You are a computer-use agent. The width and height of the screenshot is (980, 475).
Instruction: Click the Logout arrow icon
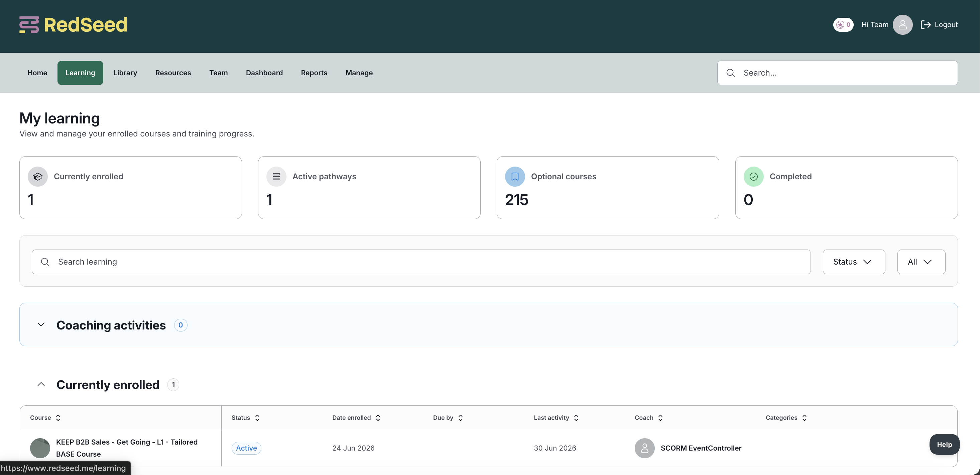[925, 25]
